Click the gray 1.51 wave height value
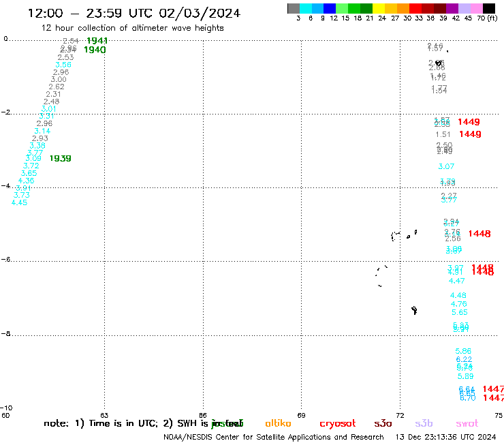This screenshot has height=443, width=504. click(x=443, y=134)
